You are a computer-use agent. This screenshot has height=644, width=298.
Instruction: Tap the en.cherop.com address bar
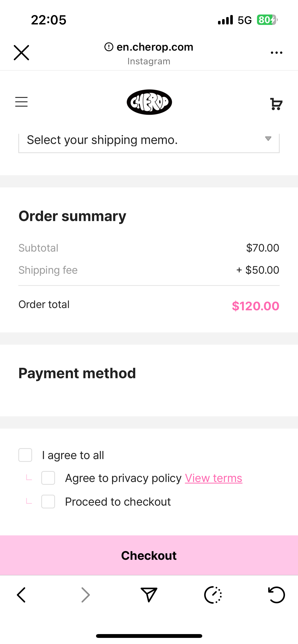click(x=155, y=47)
